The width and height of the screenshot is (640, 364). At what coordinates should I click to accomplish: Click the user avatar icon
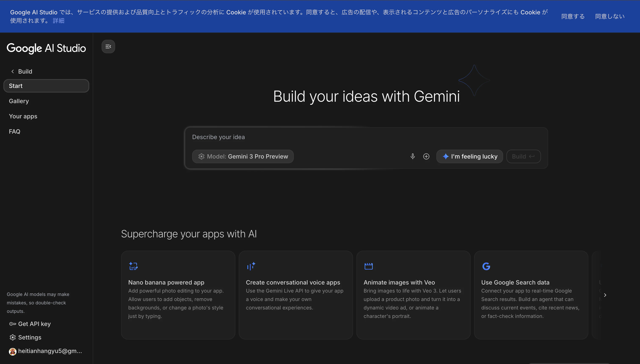12,352
